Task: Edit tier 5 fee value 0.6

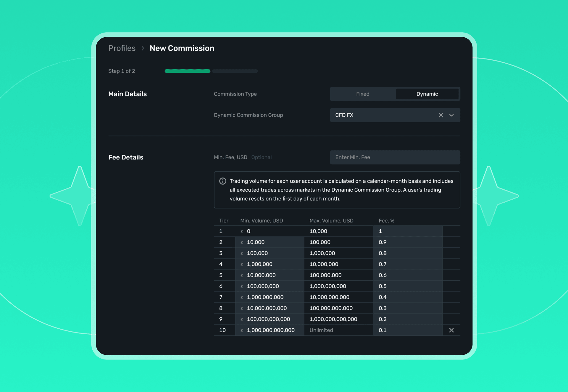Action: pyautogui.click(x=408, y=275)
